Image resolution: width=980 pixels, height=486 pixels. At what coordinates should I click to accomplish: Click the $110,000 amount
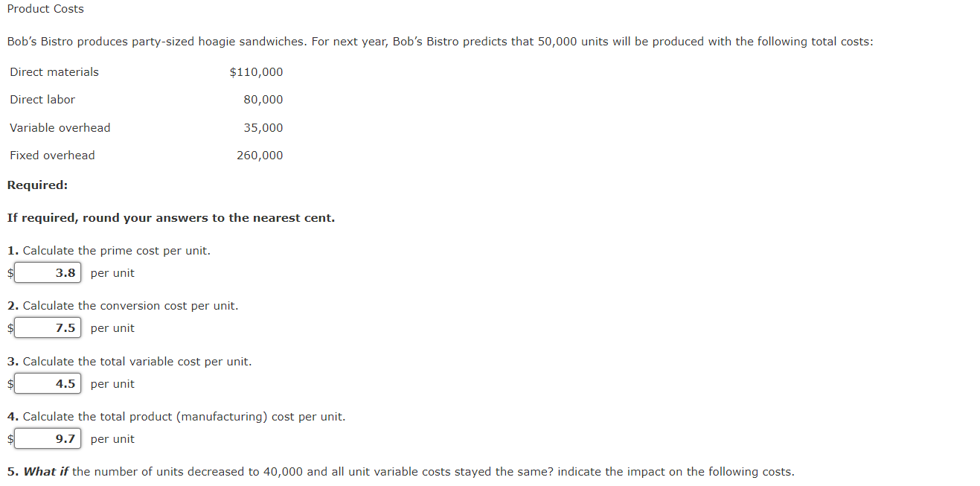pyautogui.click(x=256, y=72)
